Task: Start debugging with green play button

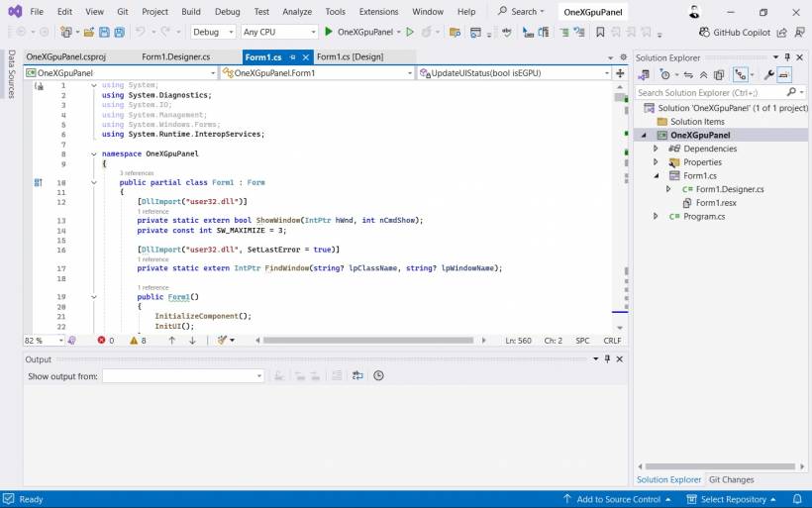Action: click(329, 32)
